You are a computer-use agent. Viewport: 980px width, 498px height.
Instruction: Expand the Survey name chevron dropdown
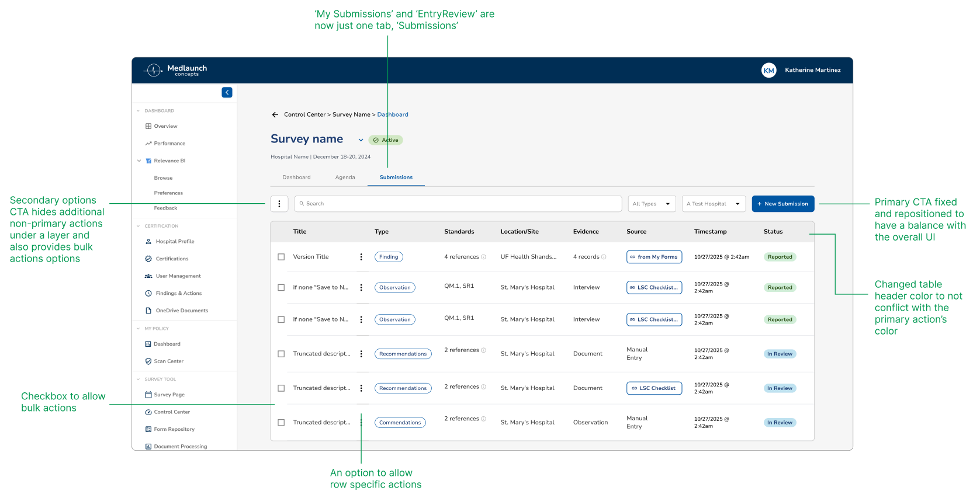(361, 140)
